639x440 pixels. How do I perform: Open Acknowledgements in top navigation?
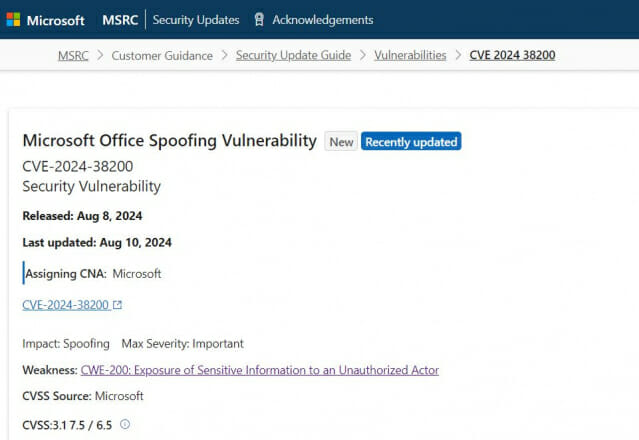(x=323, y=20)
